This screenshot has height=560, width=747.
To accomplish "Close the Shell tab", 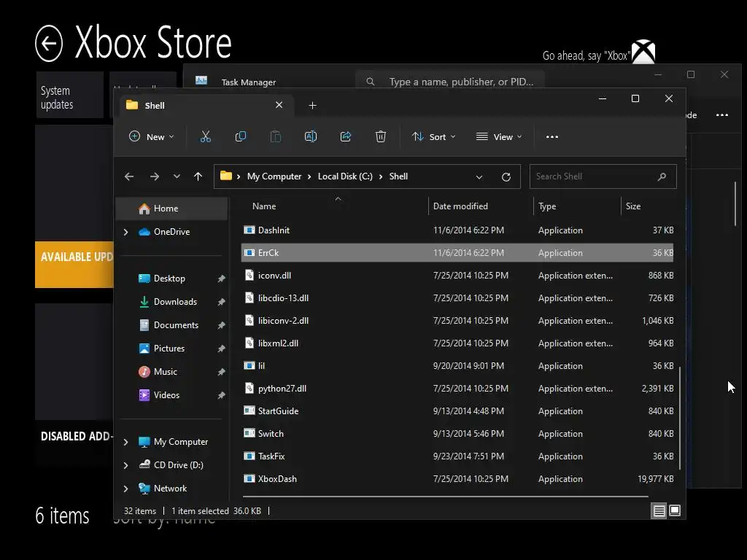I will (x=279, y=105).
